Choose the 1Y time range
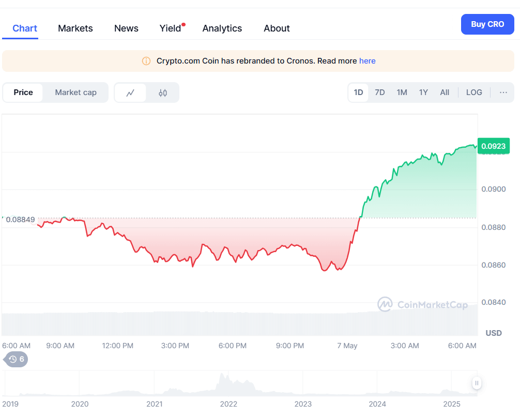The image size is (520, 420). point(423,92)
